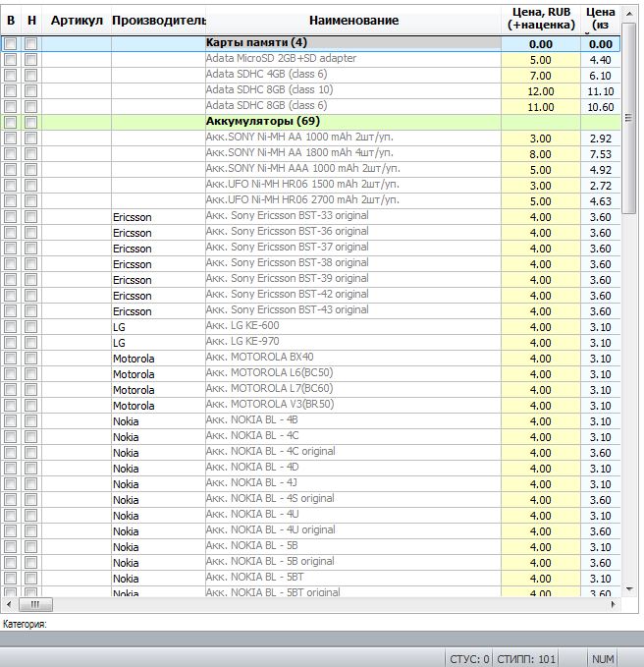
Task: Click price 7.53 in the second price column
Action: [x=600, y=154]
